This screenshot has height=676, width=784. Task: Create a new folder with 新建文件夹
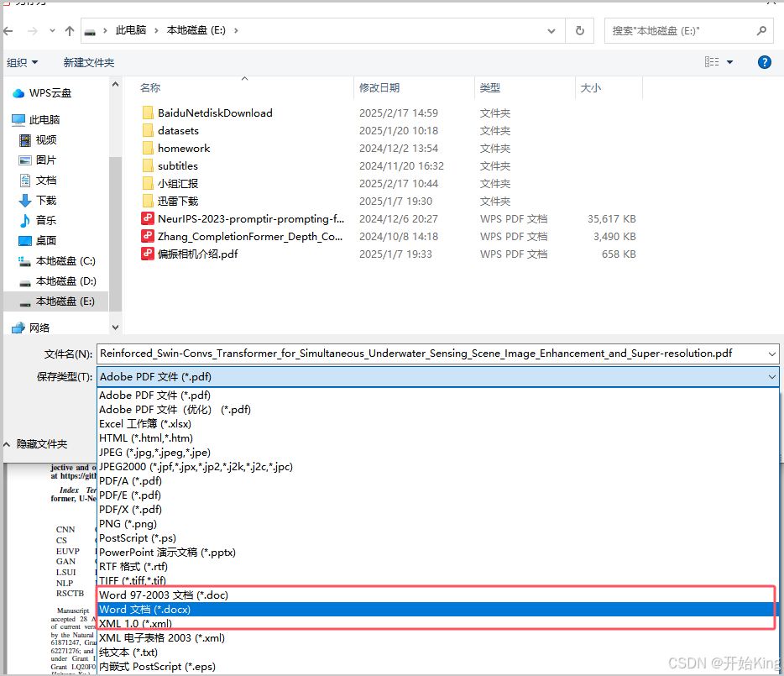pyautogui.click(x=89, y=62)
